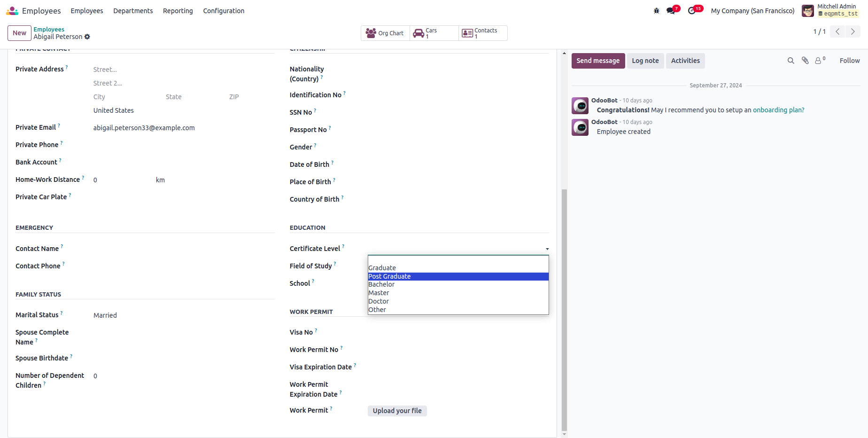Click the Private Phone input field
This screenshot has width=868, height=438.
tap(183, 145)
